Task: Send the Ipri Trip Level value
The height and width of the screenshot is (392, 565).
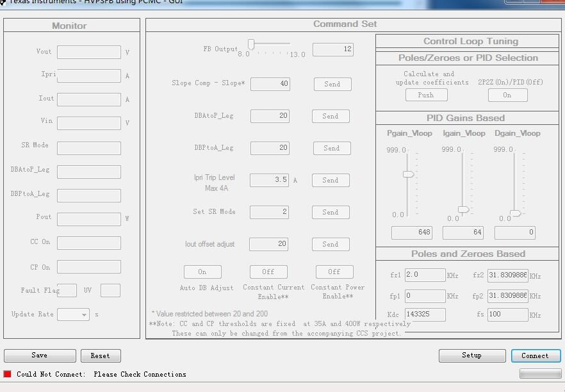Action: point(331,180)
